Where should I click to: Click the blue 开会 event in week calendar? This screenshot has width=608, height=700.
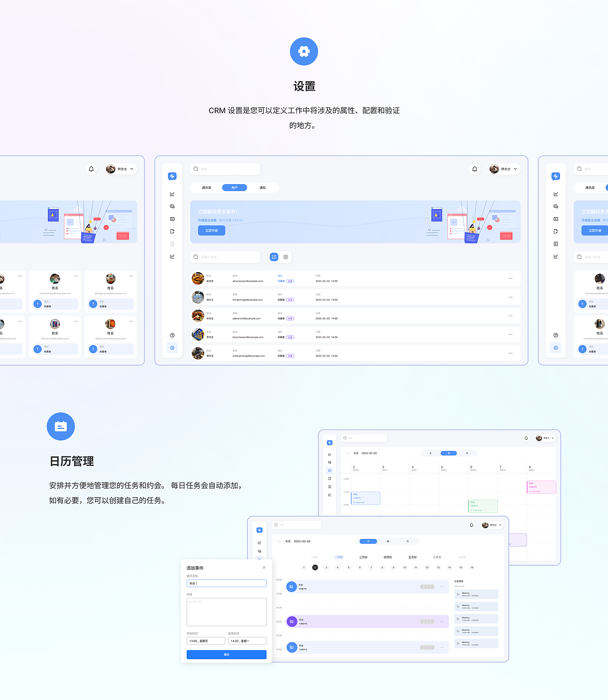pyautogui.click(x=365, y=498)
